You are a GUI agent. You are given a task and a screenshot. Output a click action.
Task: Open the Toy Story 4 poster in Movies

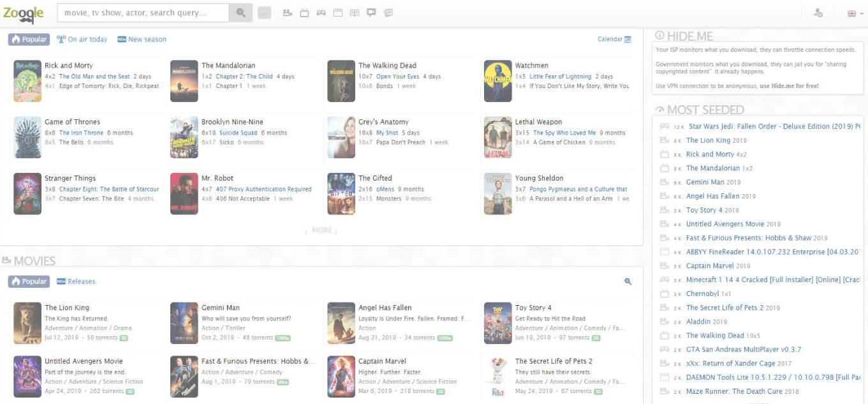click(x=498, y=323)
